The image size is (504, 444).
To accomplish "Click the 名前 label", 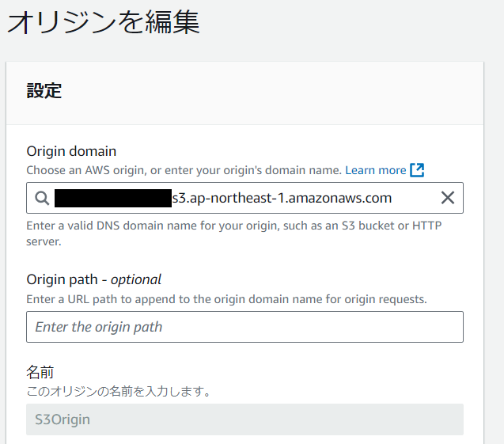I will (x=40, y=372).
